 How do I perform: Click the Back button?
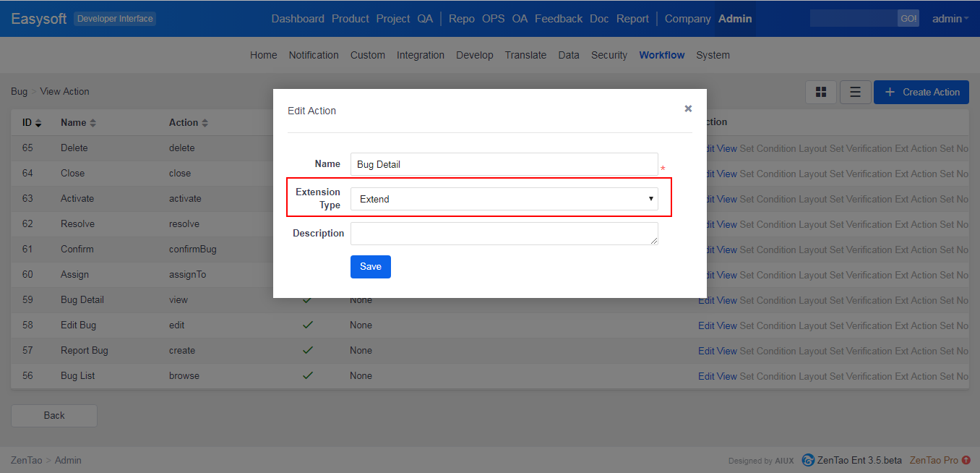[54, 415]
